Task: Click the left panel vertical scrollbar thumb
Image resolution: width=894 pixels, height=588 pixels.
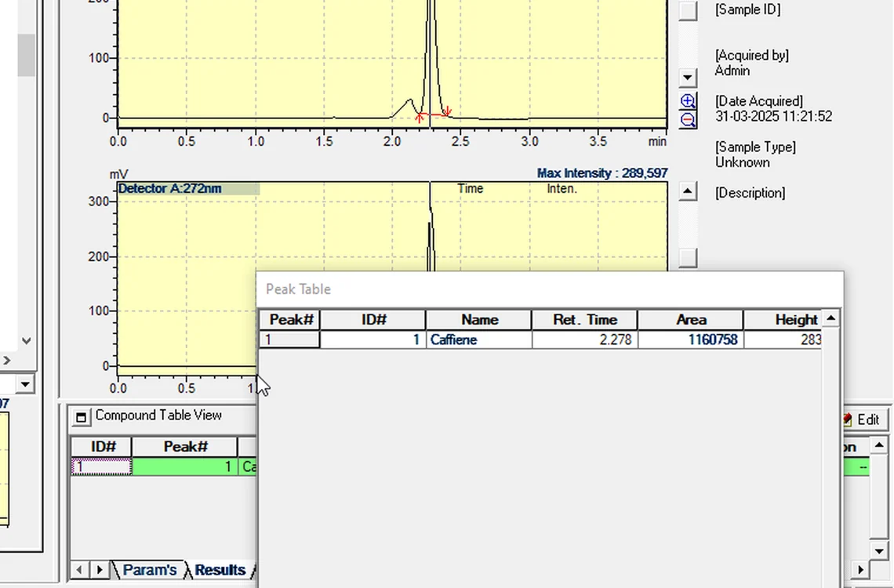Action: [x=26, y=55]
